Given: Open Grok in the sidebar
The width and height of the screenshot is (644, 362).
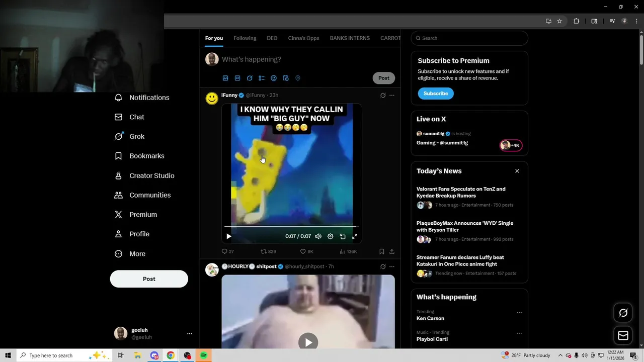Looking at the screenshot, I should coord(130,136).
